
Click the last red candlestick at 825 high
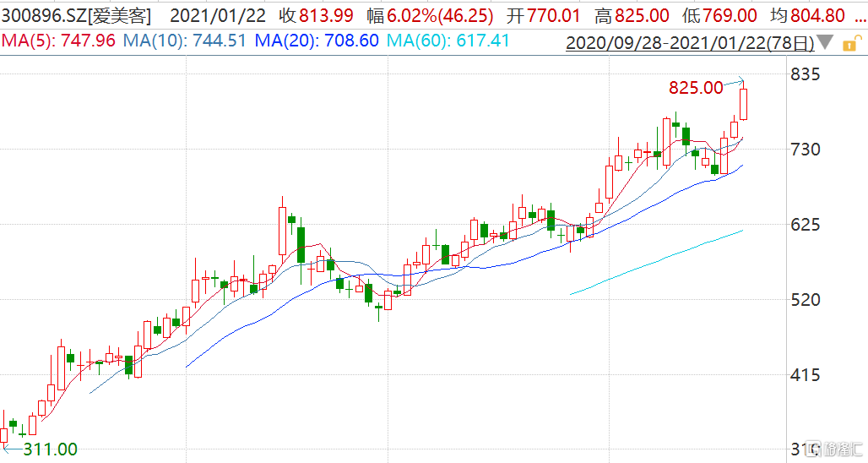pyautogui.click(x=743, y=104)
